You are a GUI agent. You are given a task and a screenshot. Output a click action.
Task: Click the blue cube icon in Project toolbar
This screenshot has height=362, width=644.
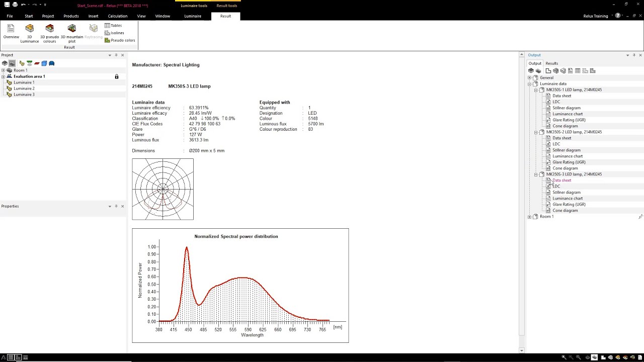pos(44,63)
